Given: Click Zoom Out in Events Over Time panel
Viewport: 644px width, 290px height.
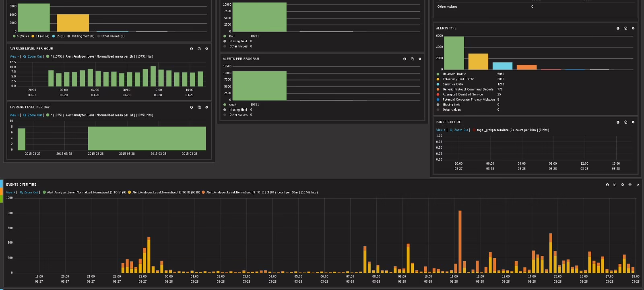Looking at the screenshot, I should click(31, 193).
